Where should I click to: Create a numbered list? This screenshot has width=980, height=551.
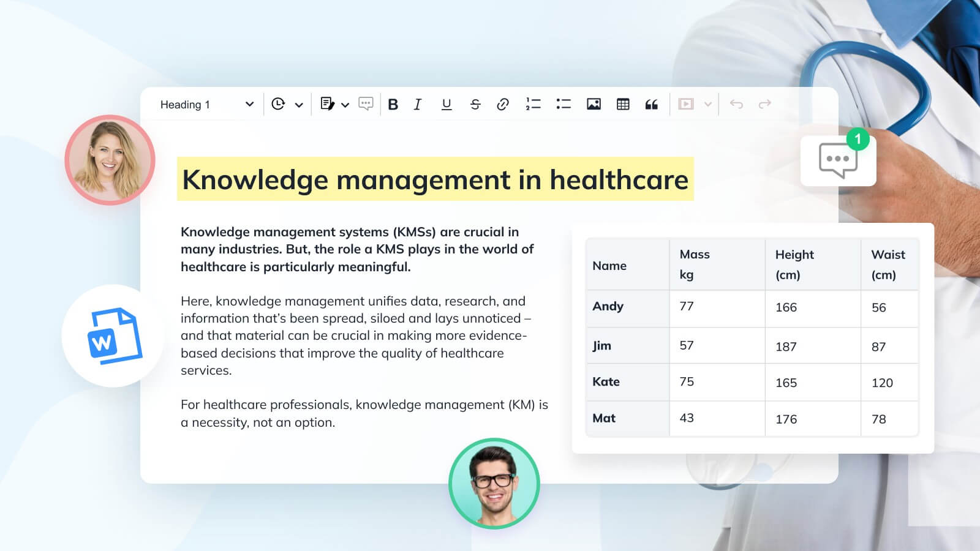[533, 104]
